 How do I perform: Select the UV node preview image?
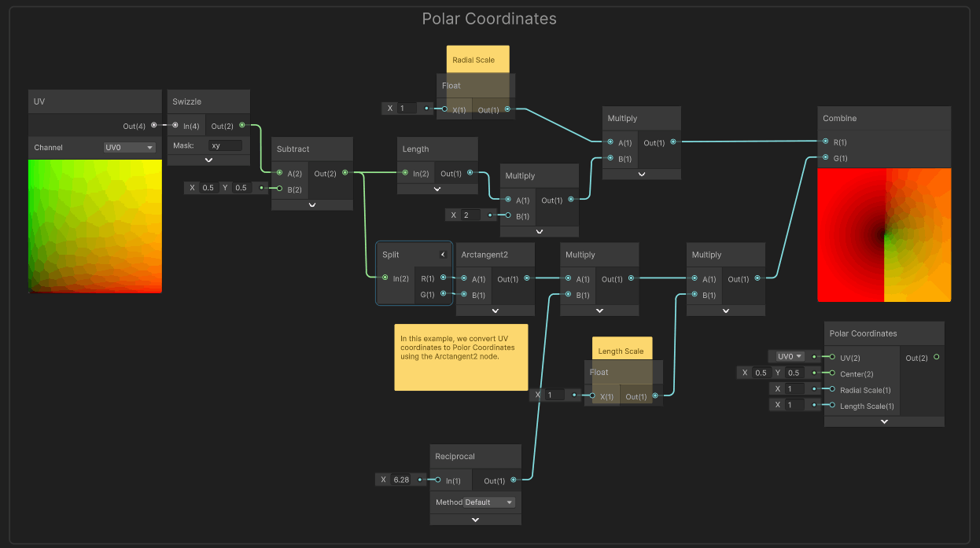pyautogui.click(x=95, y=226)
